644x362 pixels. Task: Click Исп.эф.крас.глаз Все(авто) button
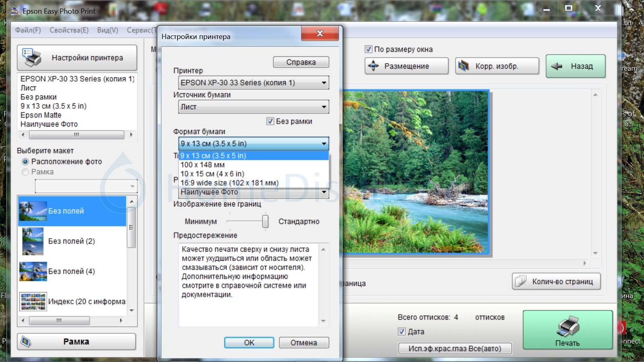(455, 348)
